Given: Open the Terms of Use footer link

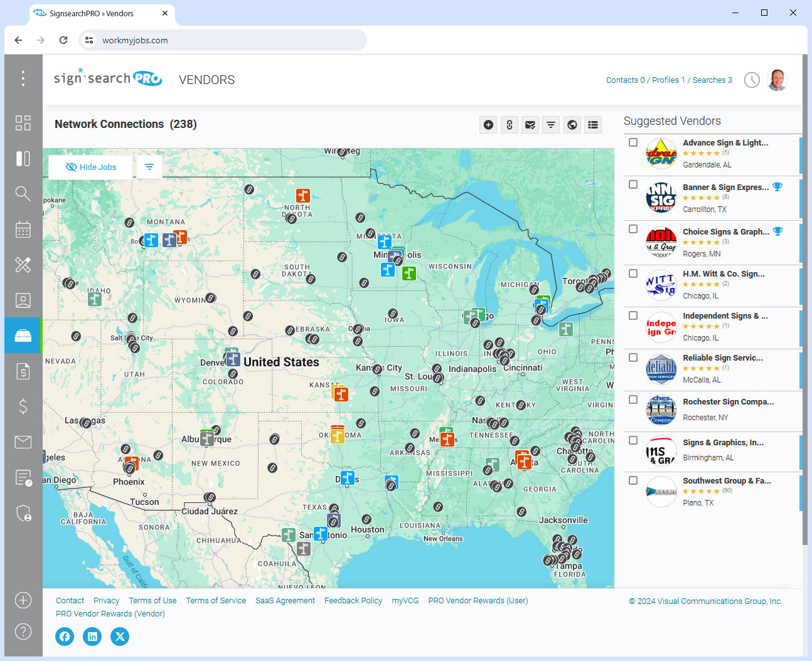Looking at the screenshot, I should (152, 600).
